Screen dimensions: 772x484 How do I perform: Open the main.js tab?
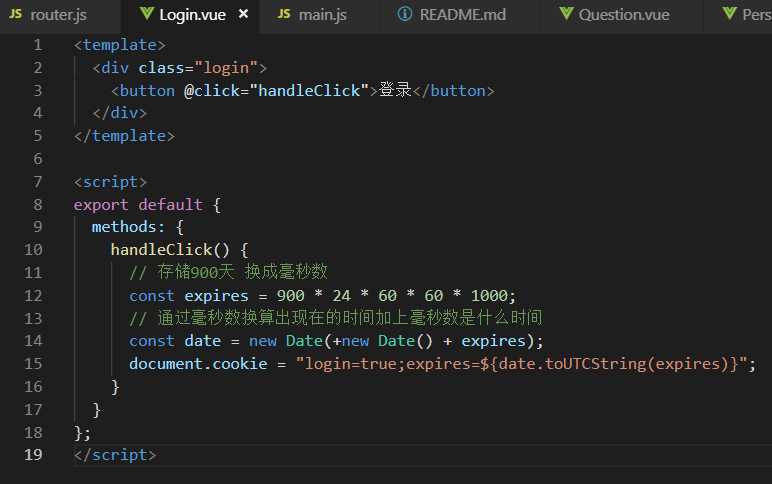pos(322,15)
